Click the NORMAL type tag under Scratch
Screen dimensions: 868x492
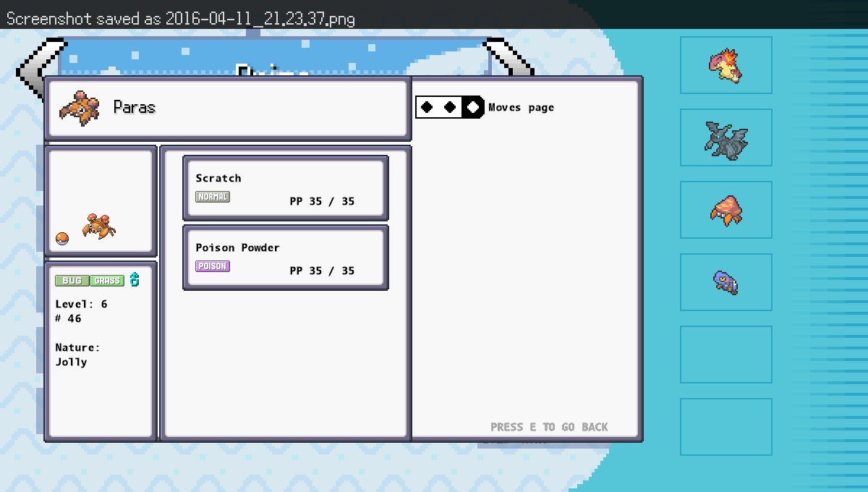point(213,197)
